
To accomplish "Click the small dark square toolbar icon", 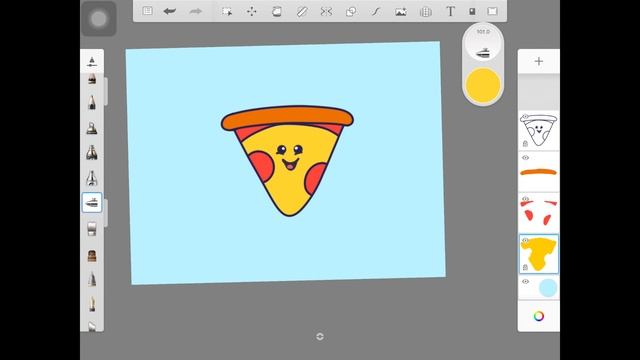I will pos(472,11).
